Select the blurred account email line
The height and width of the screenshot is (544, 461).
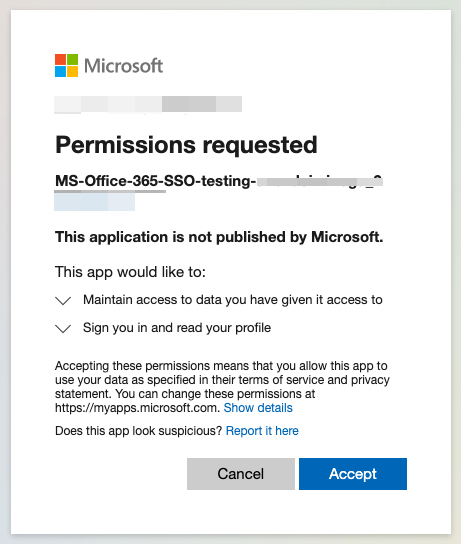point(148,104)
